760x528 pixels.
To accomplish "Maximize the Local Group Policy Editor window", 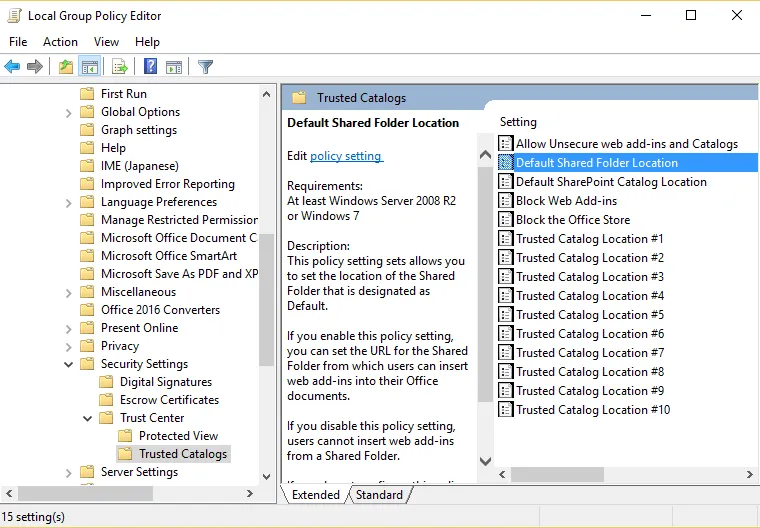I will coord(691,16).
